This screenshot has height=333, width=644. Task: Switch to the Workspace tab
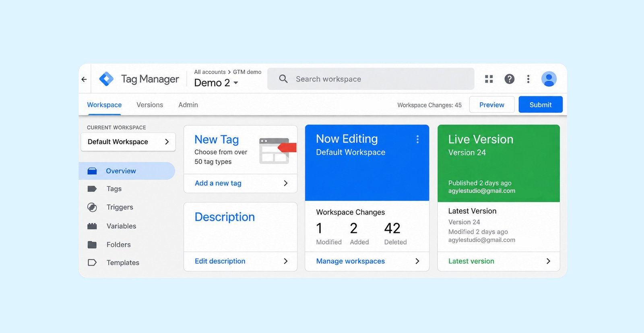[x=104, y=105]
